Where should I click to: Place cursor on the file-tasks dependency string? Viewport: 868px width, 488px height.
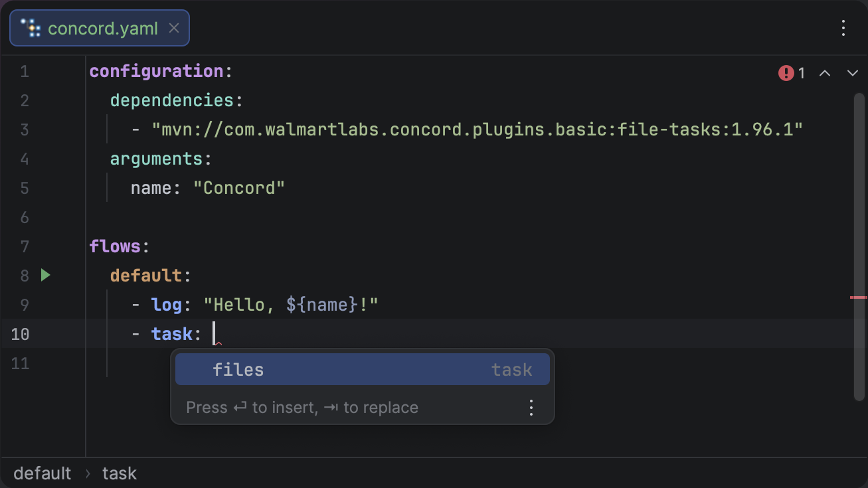point(477,129)
